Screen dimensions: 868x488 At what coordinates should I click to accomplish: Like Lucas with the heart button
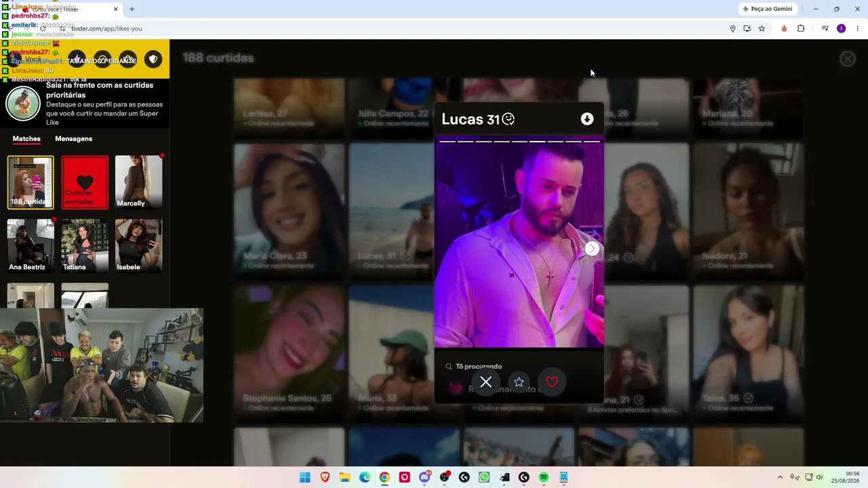(x=552, y=382)
